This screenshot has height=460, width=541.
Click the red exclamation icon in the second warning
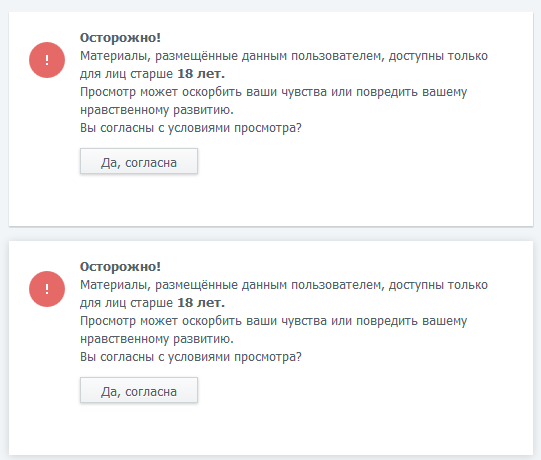click(47, 289)
